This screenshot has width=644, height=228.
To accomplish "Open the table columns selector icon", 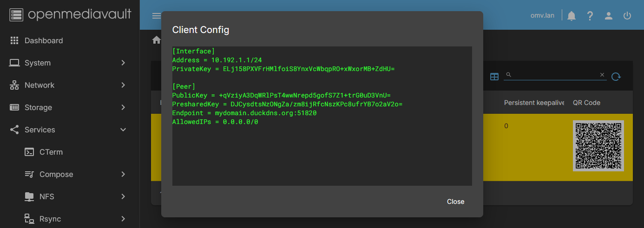I will 494,77.
